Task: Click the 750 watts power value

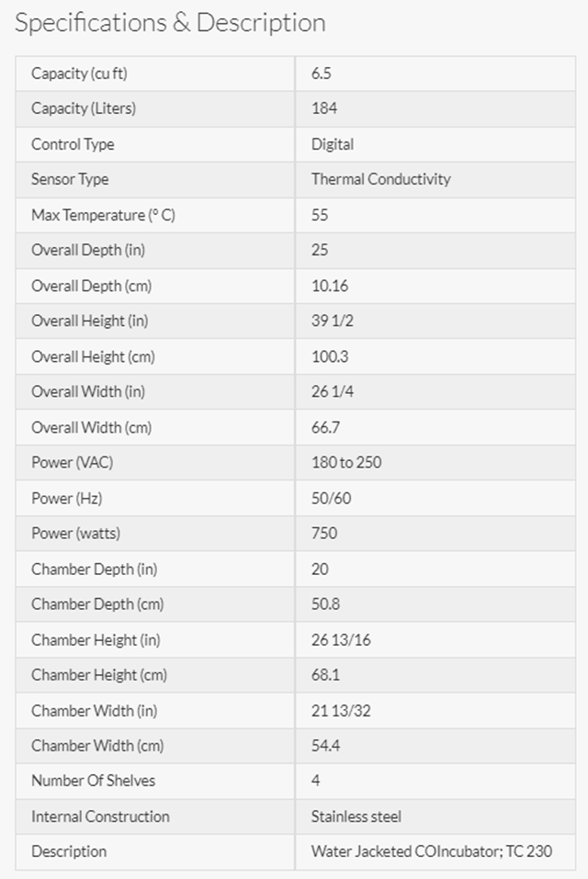Action: click(x=324, y=533)
